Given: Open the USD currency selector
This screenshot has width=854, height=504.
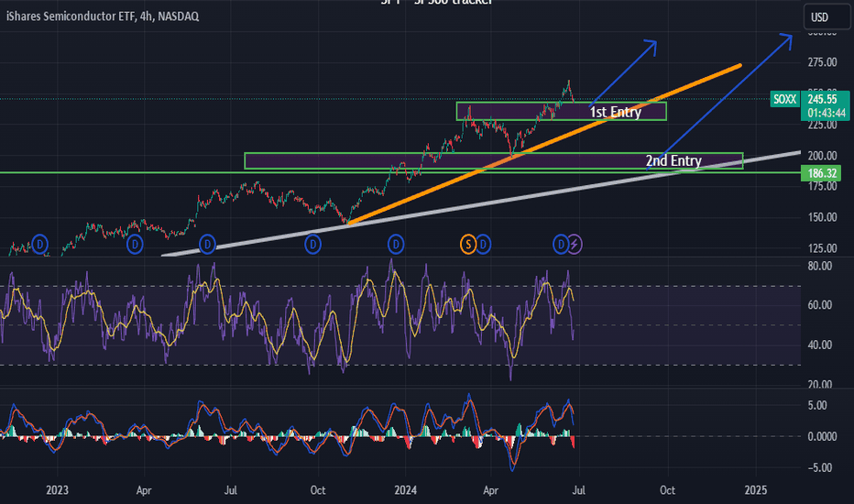Looking at the screenshot, I should [827, 16].
